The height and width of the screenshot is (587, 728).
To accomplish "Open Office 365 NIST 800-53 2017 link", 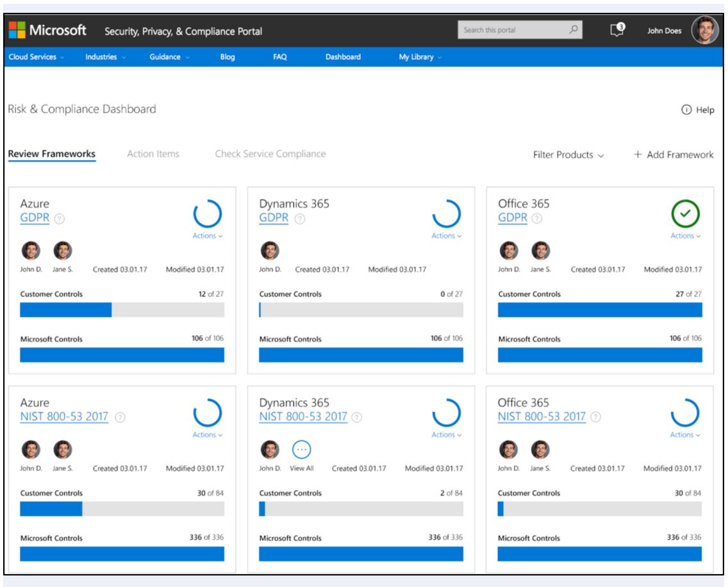I will click(x=542, y=417).
